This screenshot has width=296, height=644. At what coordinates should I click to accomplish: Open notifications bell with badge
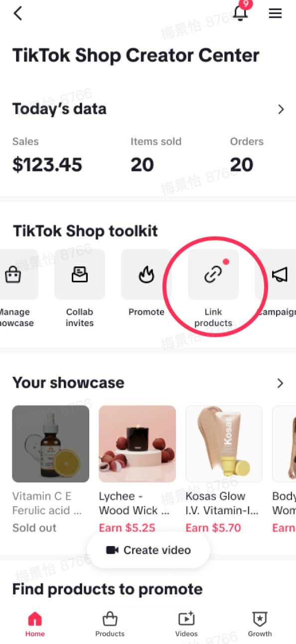242,11
